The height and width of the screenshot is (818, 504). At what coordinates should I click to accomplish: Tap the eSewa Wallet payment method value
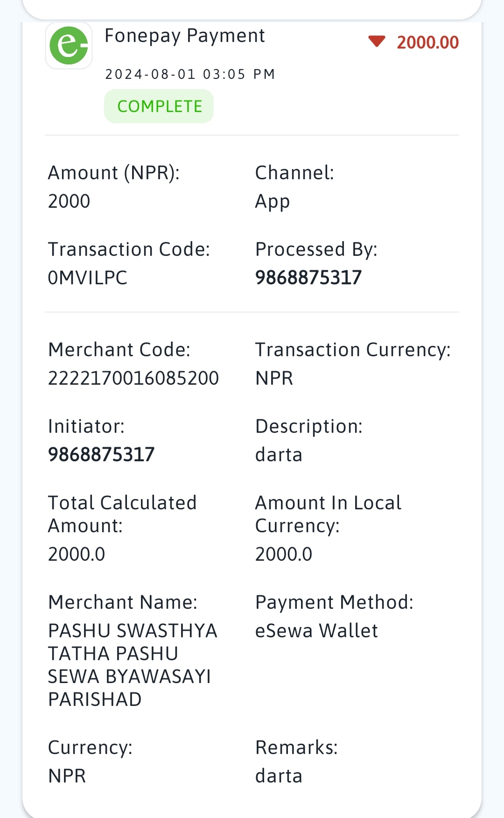point(316,631)
